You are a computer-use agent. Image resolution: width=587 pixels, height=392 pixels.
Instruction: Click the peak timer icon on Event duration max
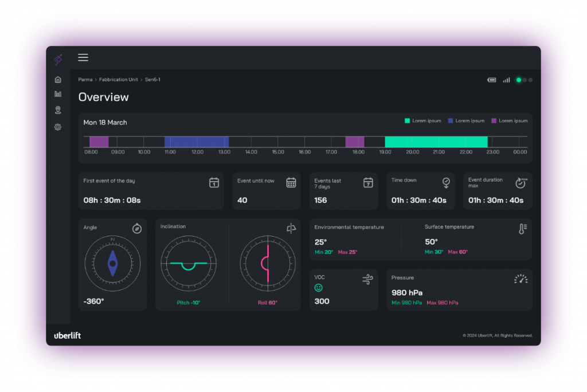pyautogui.click(x=521, y=182)
